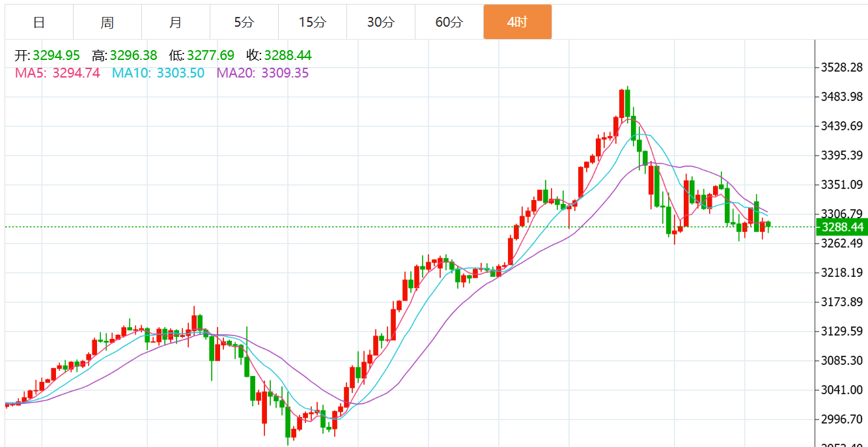Click the 3528.28 price axis label
The image size is (868, 447).
pyautogui.click(x=842, y=68)
